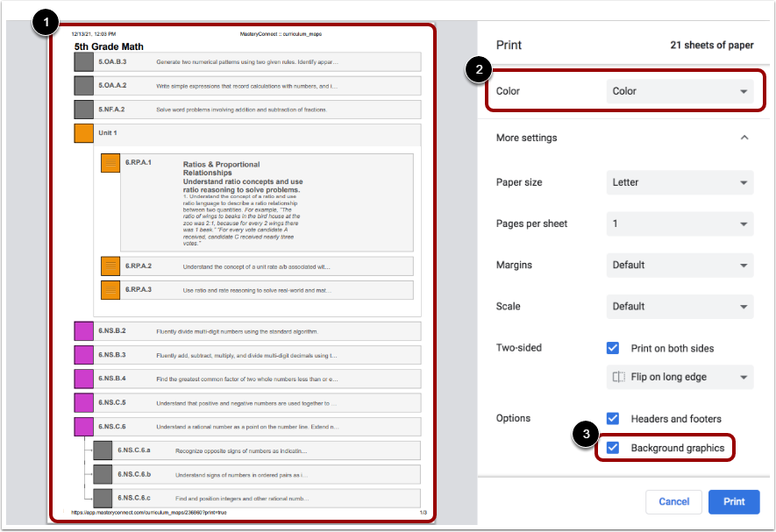
Task: Open the Margins dropdown
Action: point(680,265)
